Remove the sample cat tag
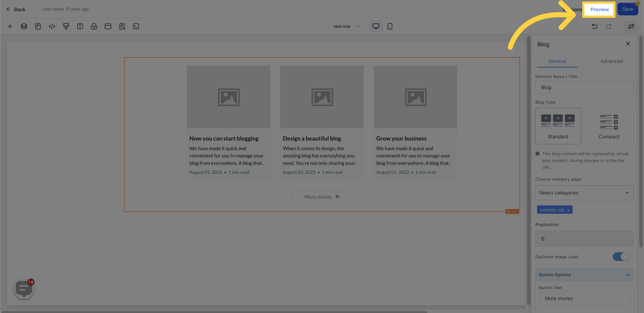The image size is (644, 313). click(x=568, y=210)
